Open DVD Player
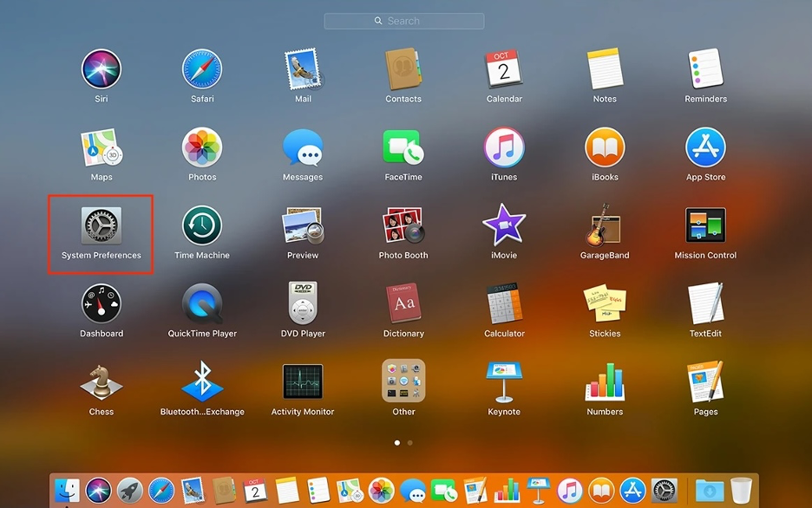This screenshot has width=812, height=508. [303, 303]
